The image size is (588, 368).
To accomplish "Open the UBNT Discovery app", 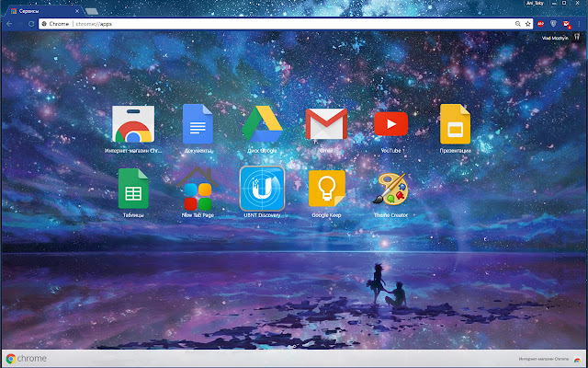I will click(262, 189).
